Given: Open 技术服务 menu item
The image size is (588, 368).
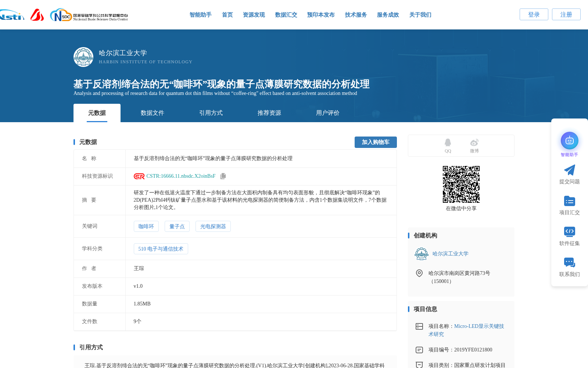Looking at the screenshot, I should [356, 15].
